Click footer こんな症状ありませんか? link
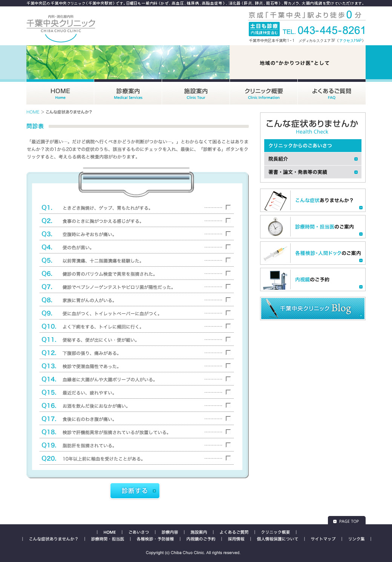Image resolution: width=392 pixels, height=562 pixels. (x=54, y=539)
